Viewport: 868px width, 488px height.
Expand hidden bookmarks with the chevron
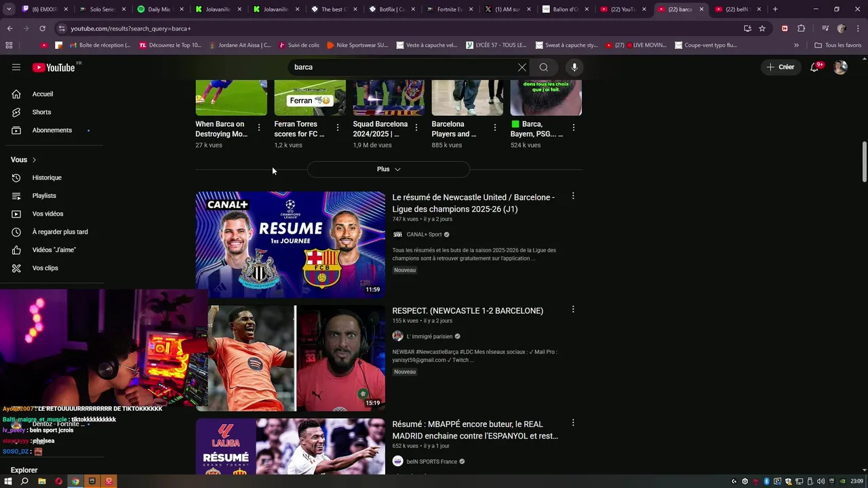796,45
